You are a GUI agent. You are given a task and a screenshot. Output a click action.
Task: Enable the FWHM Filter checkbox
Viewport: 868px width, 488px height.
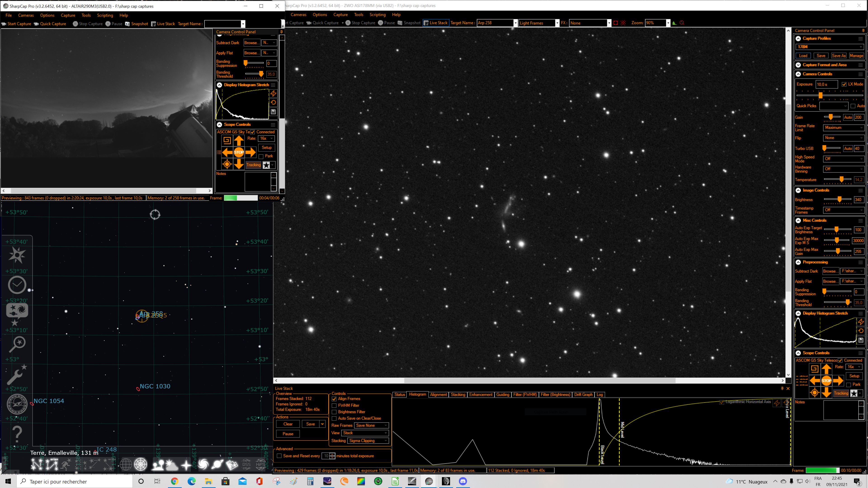(334, 406)
